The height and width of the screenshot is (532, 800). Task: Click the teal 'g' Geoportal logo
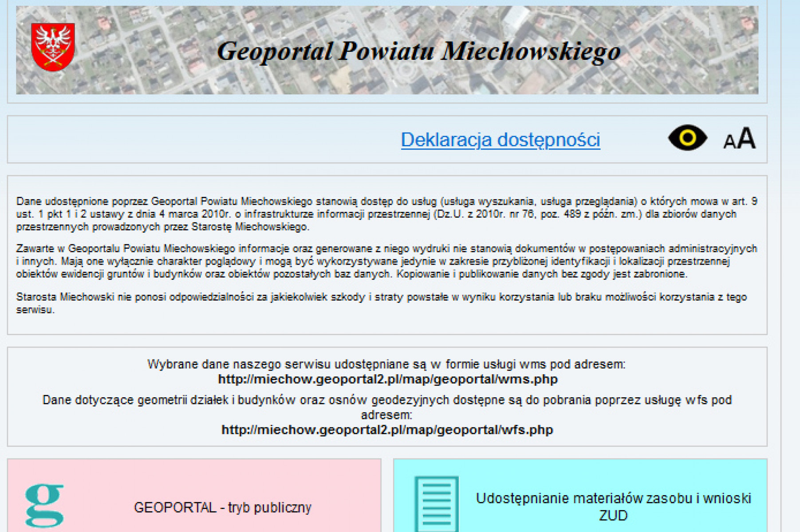point(44,505)
